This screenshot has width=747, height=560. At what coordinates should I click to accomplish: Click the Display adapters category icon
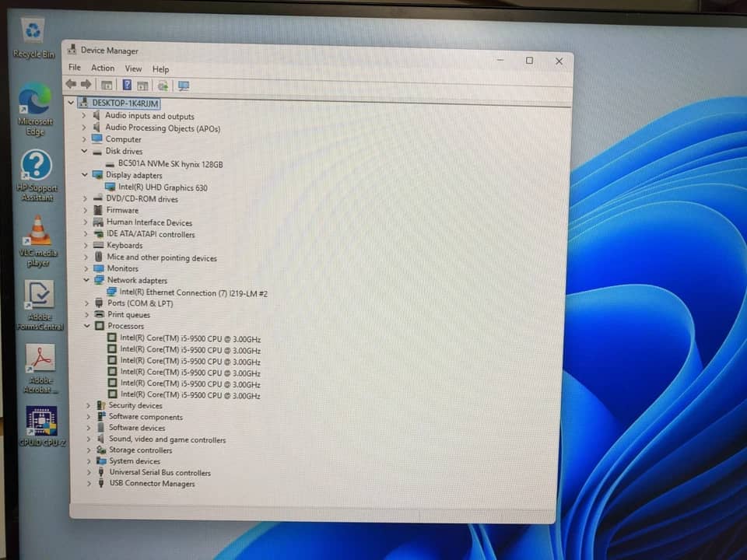pos(98,175)
